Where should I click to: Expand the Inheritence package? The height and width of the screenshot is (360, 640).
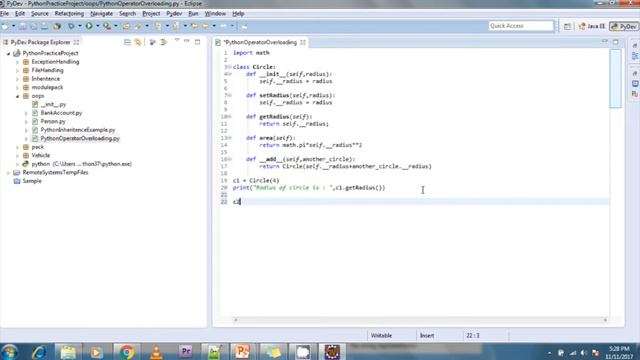coord(18,79)
